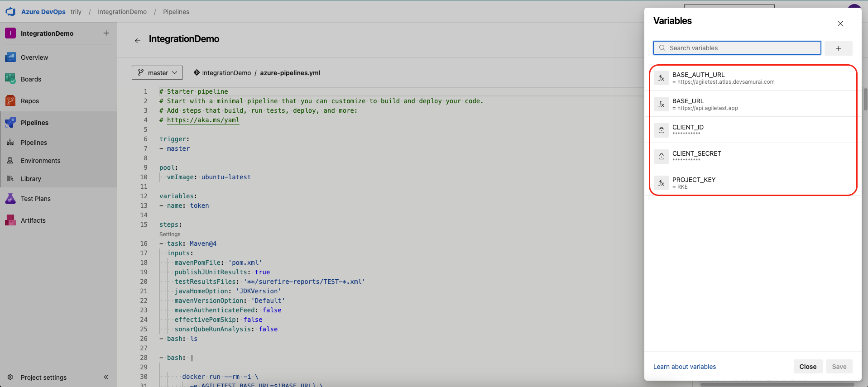Click the IntegrationDemo breadcrumb

[x=122, y=12]
